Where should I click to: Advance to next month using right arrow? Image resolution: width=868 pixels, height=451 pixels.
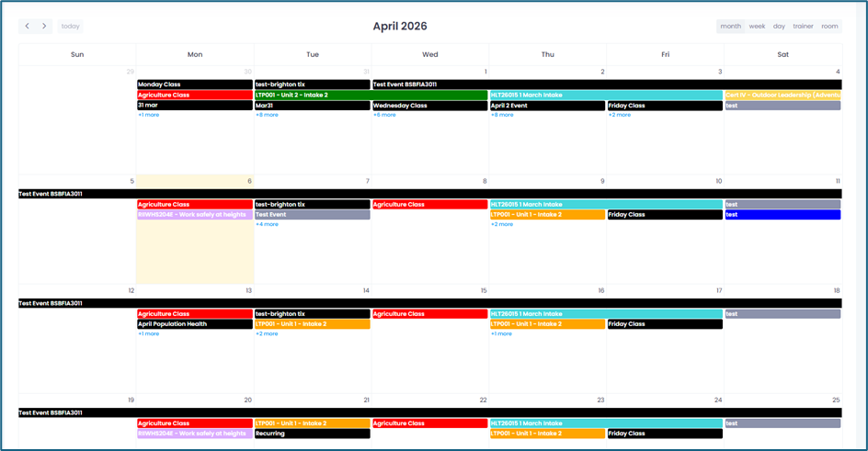coord(44,27)
